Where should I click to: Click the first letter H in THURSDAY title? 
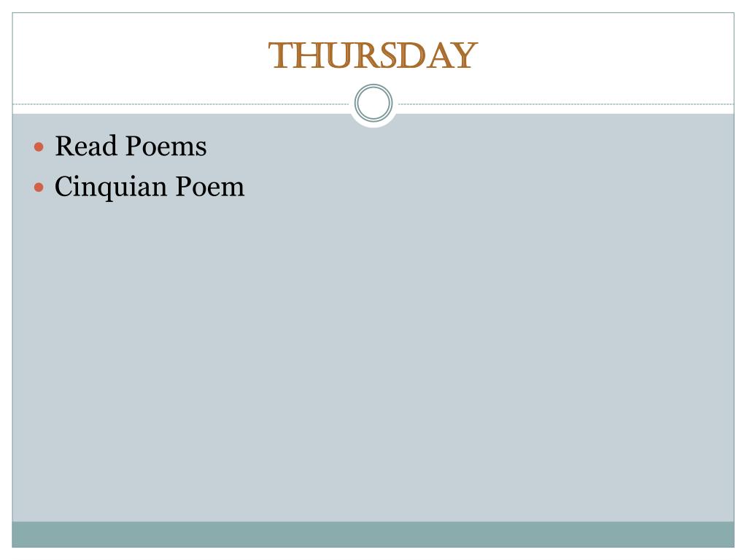pyautogui.click(x=305, y=56)
